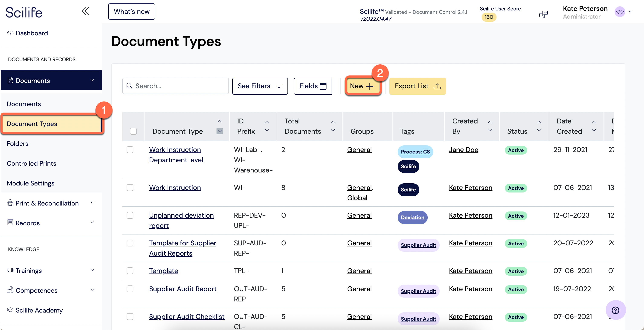This screenshot has width=644, height=330.
Task: Sort ID Prefix column descending arrow
Action: pyautogui.click(x=267, y=130)
